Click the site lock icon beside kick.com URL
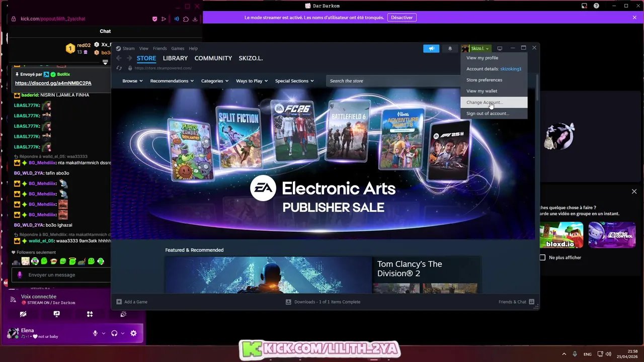644x362 pixels. (14, 19)
